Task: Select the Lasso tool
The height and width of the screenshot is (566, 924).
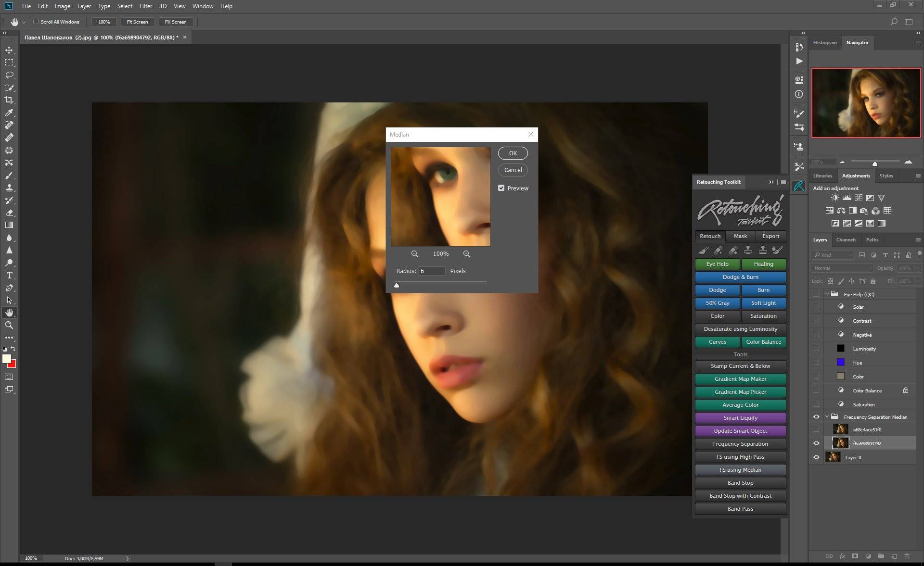Action: pos(9,75)
